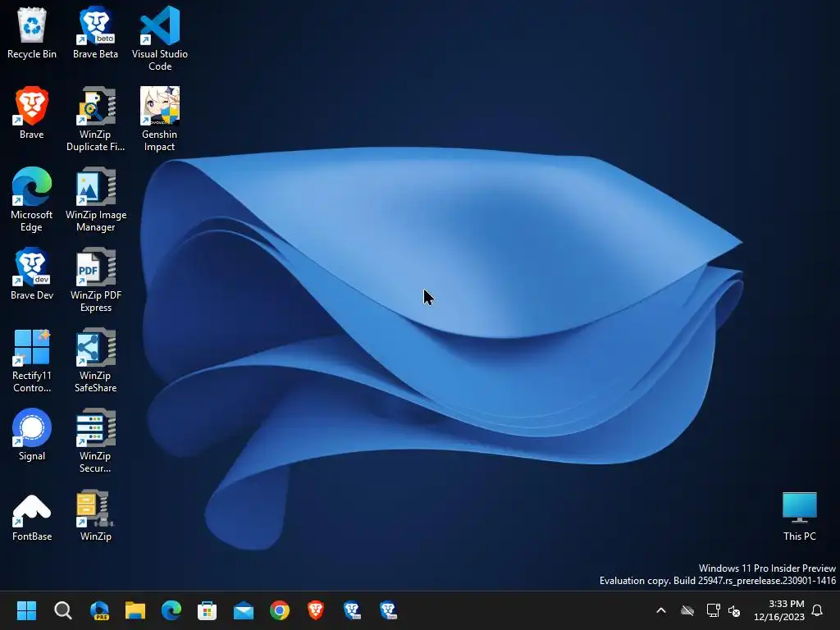Open the muted volume tray icon
The image size is (840, 630).
[734, 610]
